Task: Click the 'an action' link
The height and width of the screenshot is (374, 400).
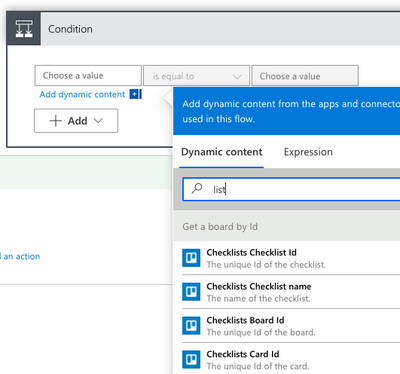Action: click(x=20, y=256)
